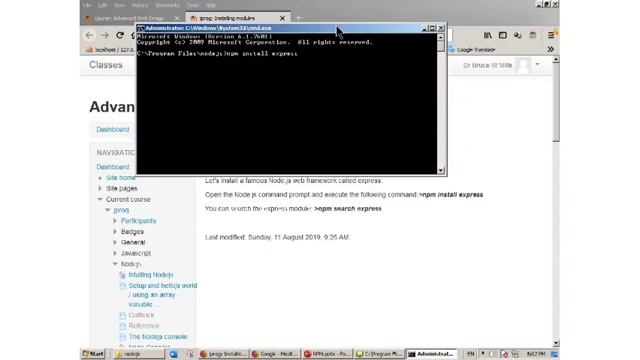Expand the General section node
Image resolution: width=640 pixels, height=360 pixels.
[115, 242]
